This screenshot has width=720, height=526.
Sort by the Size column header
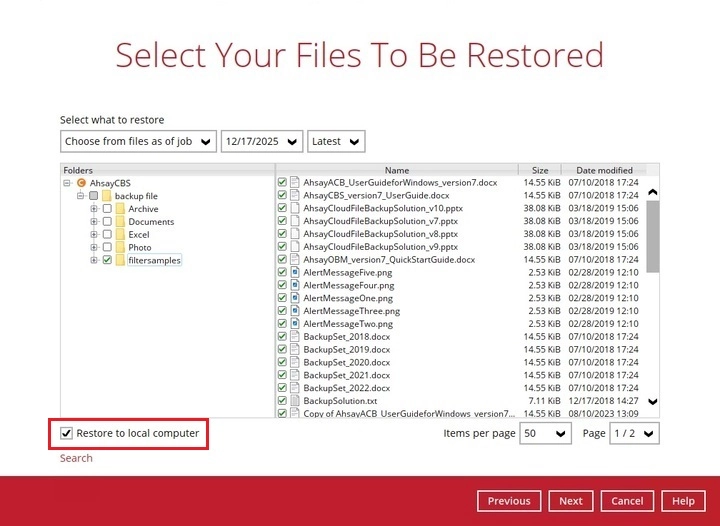coord(540,170)
